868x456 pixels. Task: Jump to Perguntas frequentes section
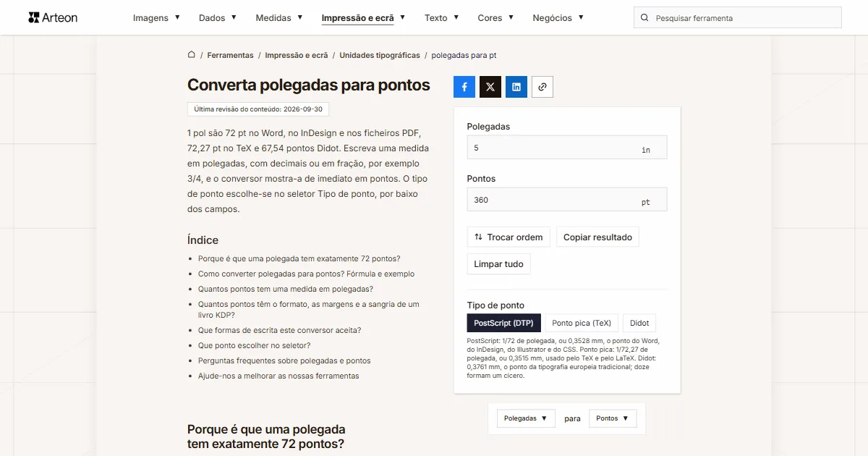(284, 360)
